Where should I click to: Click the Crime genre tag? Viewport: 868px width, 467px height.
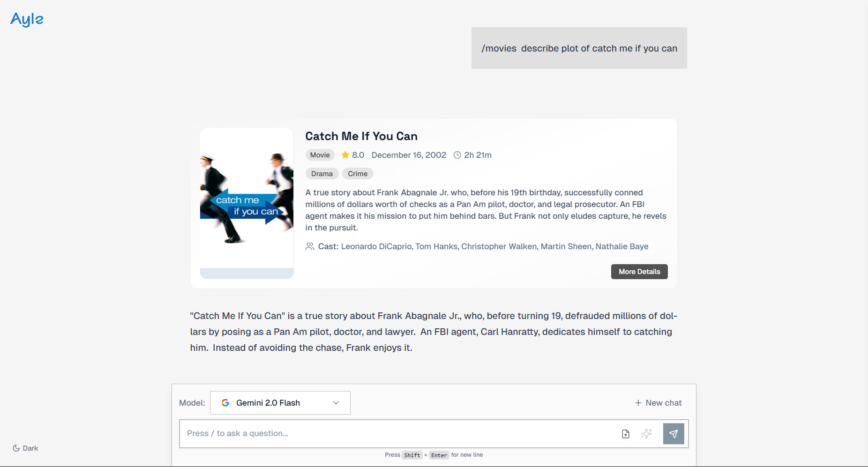pos(358,174)
